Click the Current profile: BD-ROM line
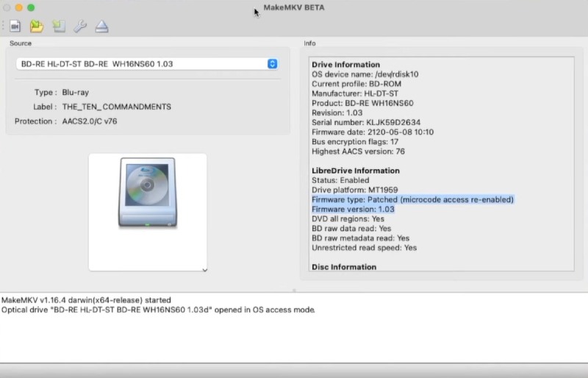Screen dimensions: 588x378 356,84
